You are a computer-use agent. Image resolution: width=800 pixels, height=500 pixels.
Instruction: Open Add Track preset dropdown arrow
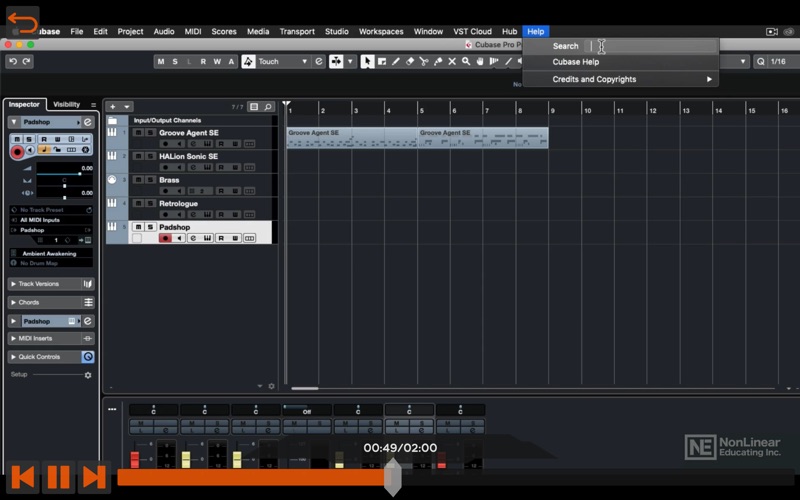[x=127, y=107]
